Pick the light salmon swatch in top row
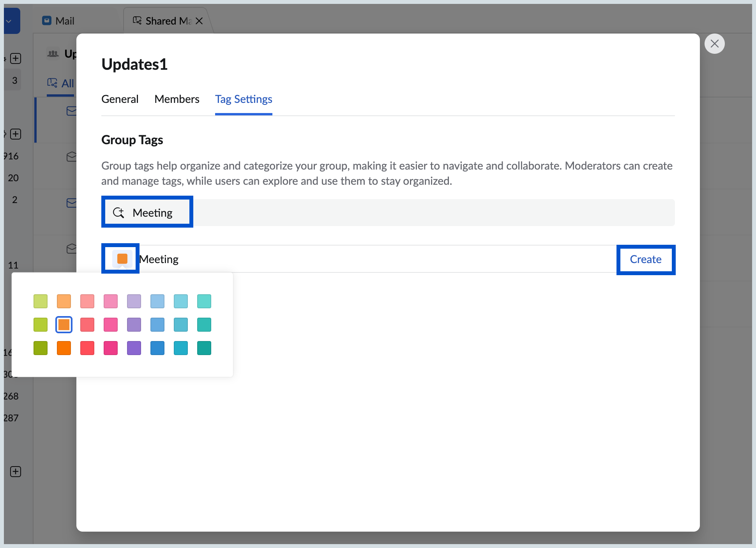Viewport: 756px width, 548px height. 87,301
